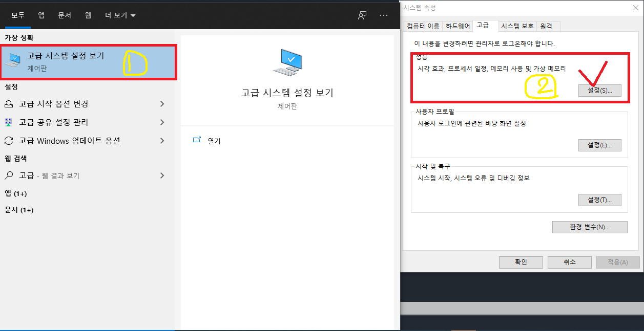The width and height of the screenshot is (644, 331).
Task: Select the 모두 search filter tab
Action: click(18, 15)
